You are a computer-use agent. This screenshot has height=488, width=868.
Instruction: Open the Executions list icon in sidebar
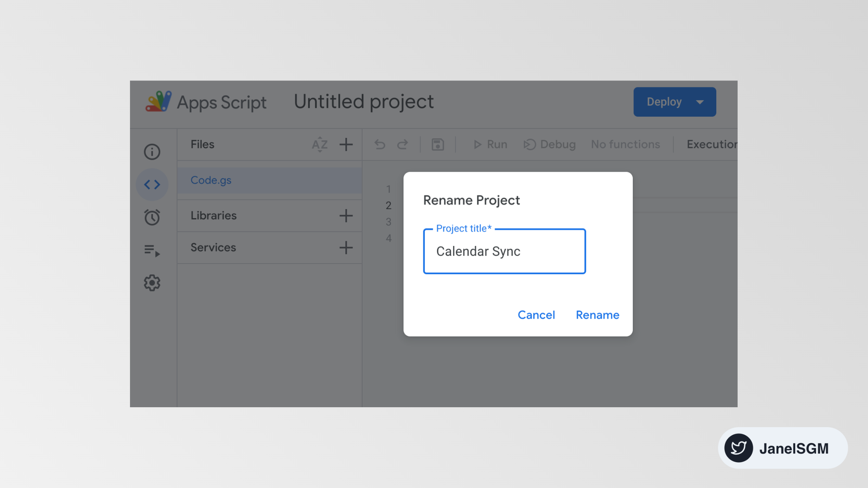[152, 250]
